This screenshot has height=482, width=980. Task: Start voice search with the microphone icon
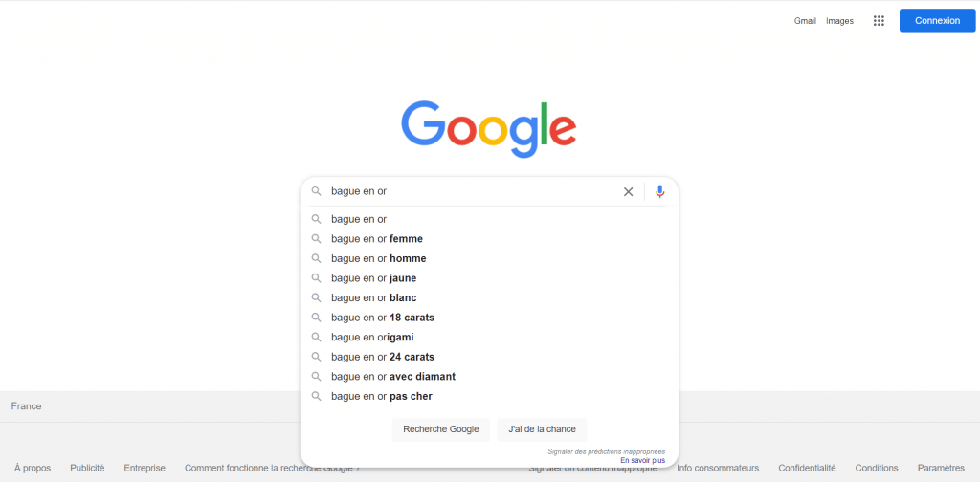click(659, 191)
